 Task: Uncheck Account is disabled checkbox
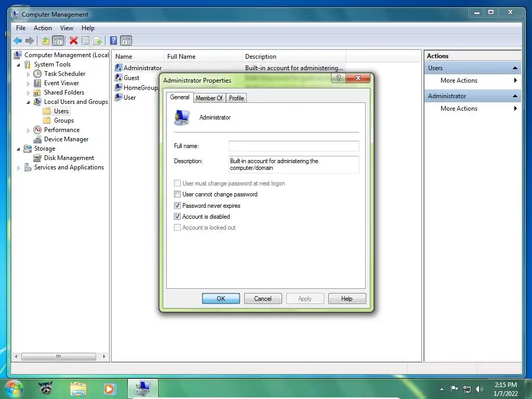(177, 216)
